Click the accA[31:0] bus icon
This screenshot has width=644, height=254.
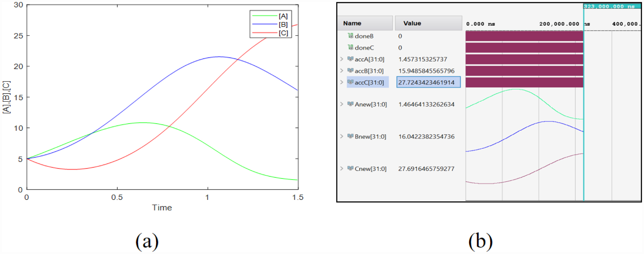[x=351, y=59]
